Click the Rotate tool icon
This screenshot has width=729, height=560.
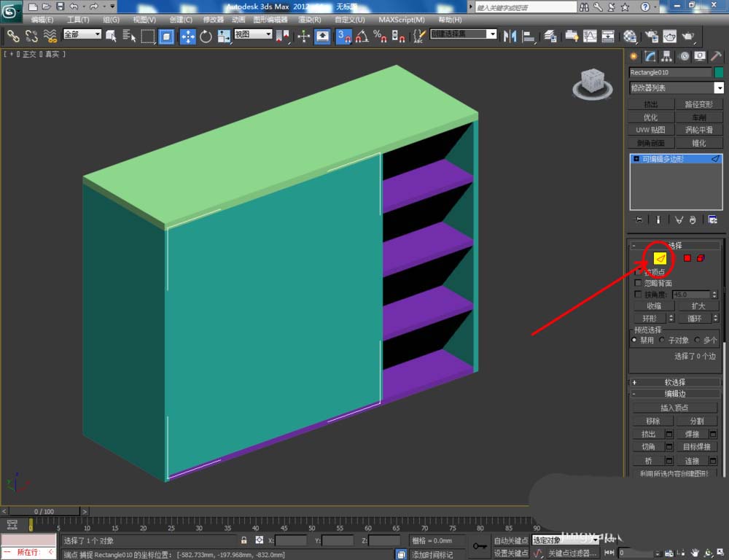(x=206, y=36)
